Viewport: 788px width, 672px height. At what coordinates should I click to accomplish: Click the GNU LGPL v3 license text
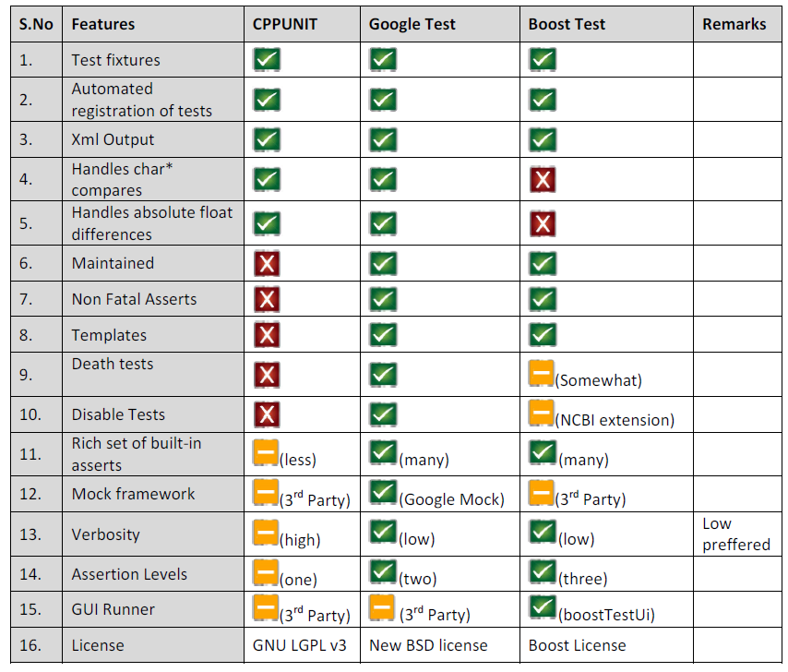point(300,645)
